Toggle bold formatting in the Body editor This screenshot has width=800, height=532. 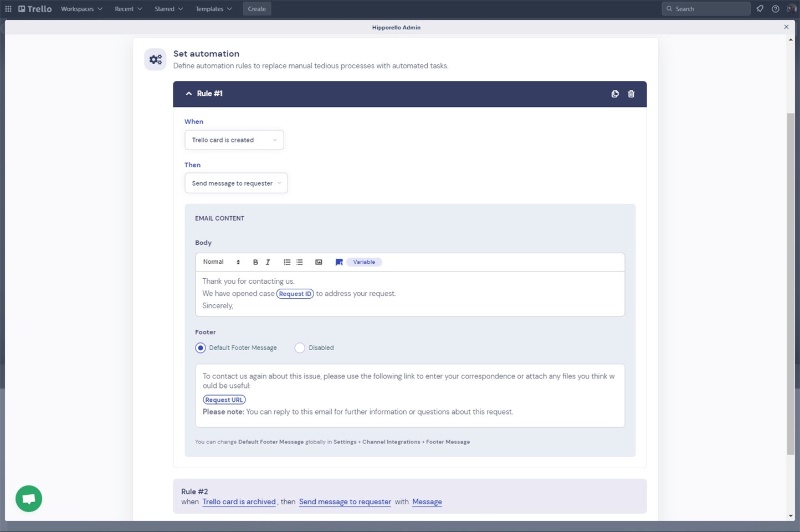[255, 262]
